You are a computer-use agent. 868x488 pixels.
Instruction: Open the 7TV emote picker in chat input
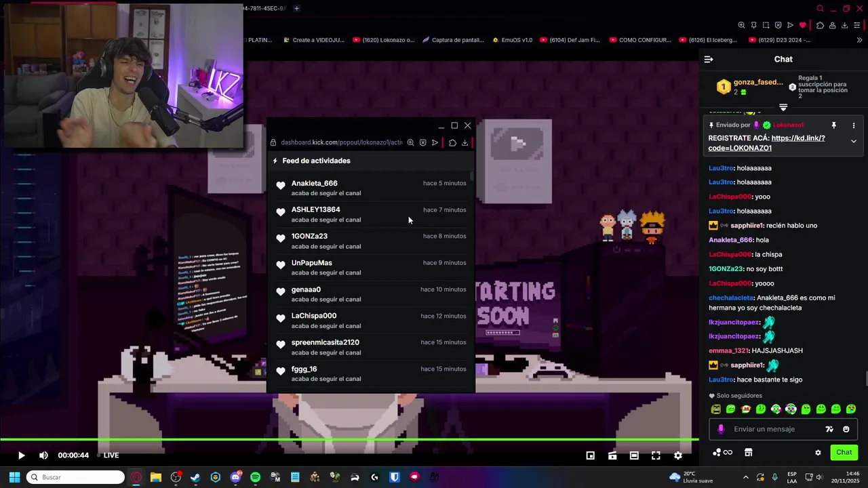pyautogui.click(x=829, y=429)
